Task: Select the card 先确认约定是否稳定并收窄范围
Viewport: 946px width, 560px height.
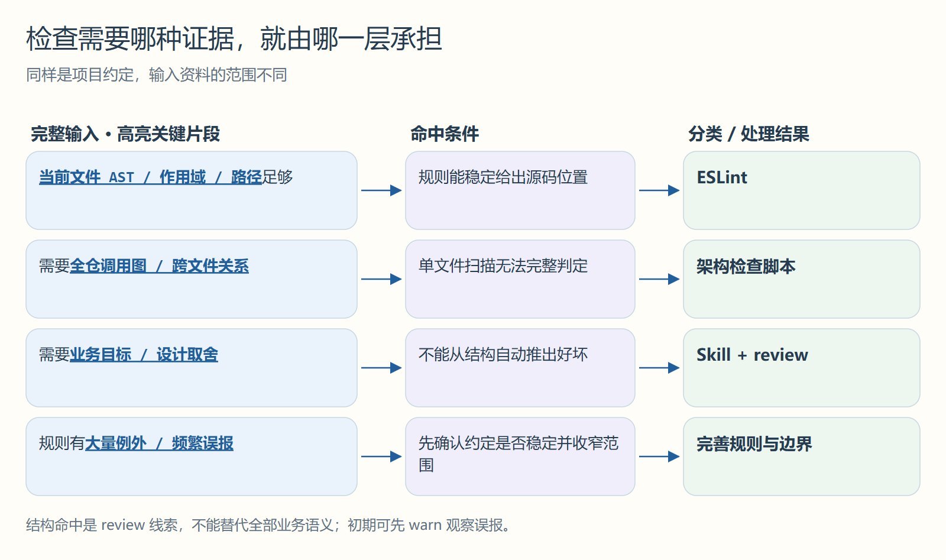Action: tap(520, 457)
